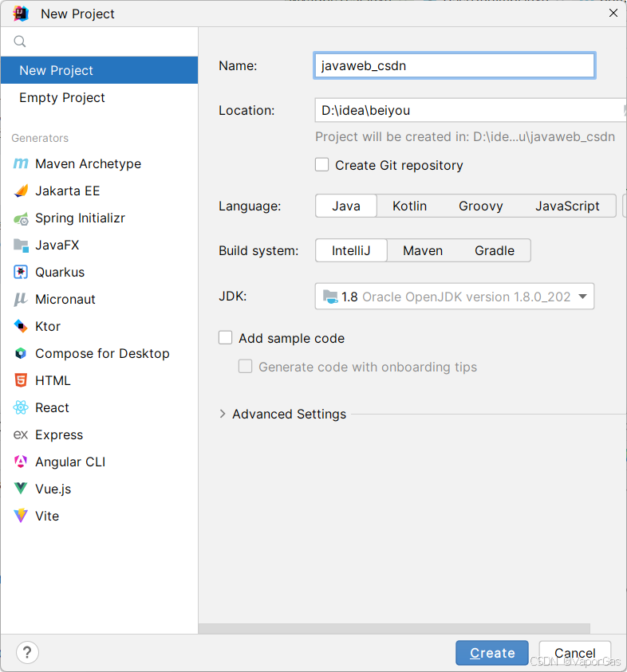Select the Vue.js label

click(53, 489)
